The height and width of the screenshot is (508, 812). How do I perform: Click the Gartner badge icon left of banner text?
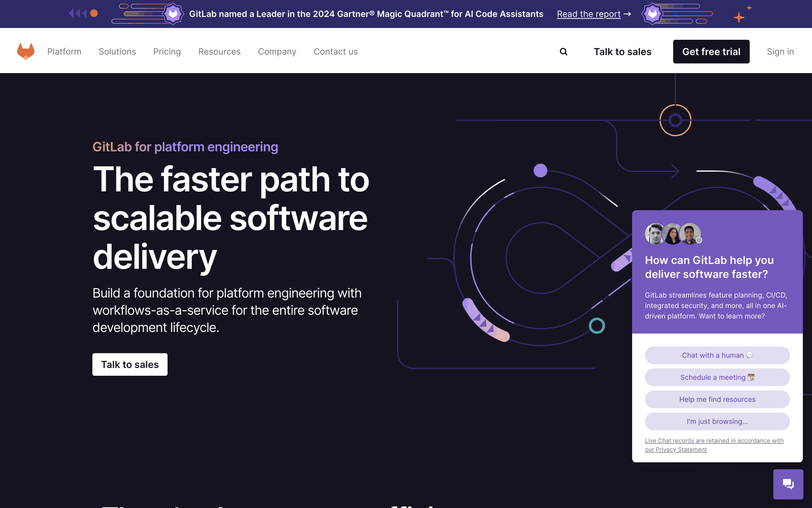(173, 14)
